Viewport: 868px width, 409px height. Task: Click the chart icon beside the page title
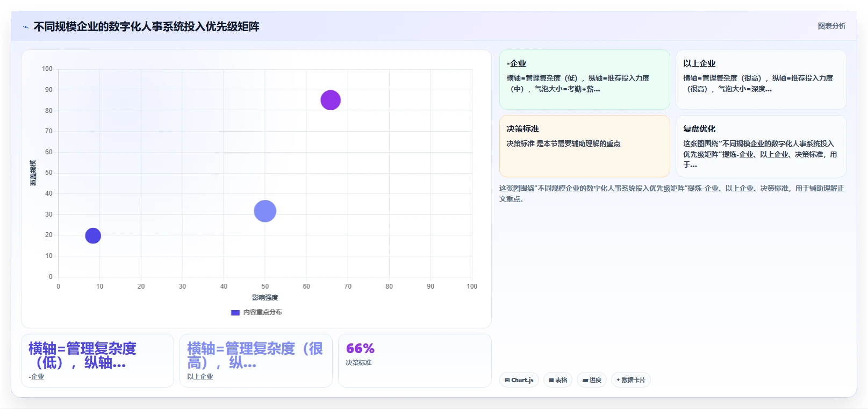[25, 27]
